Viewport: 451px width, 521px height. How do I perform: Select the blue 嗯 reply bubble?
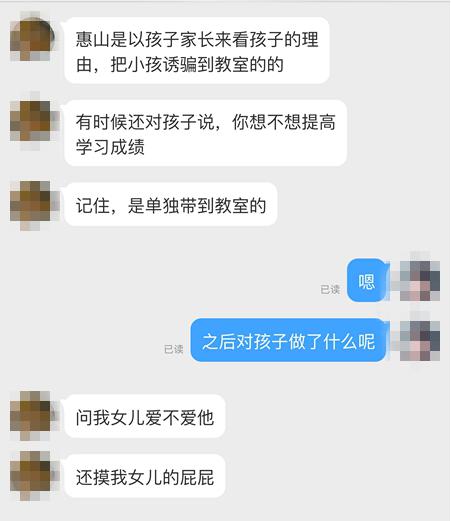click(367, 281)
